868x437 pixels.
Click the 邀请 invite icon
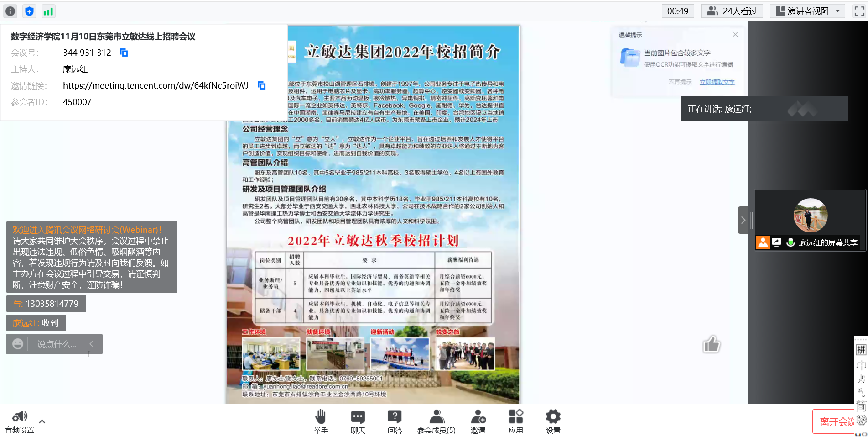tap(478, 421)
